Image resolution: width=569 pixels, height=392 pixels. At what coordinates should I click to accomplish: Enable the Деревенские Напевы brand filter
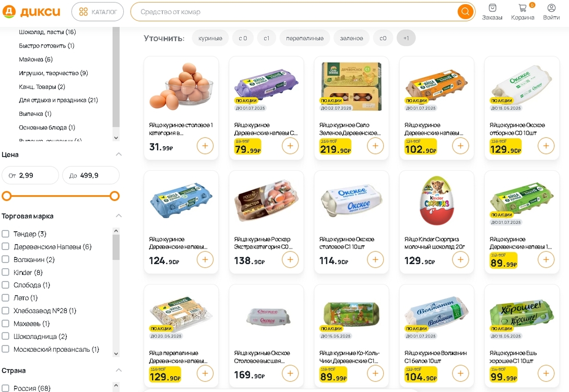(6, 246)
